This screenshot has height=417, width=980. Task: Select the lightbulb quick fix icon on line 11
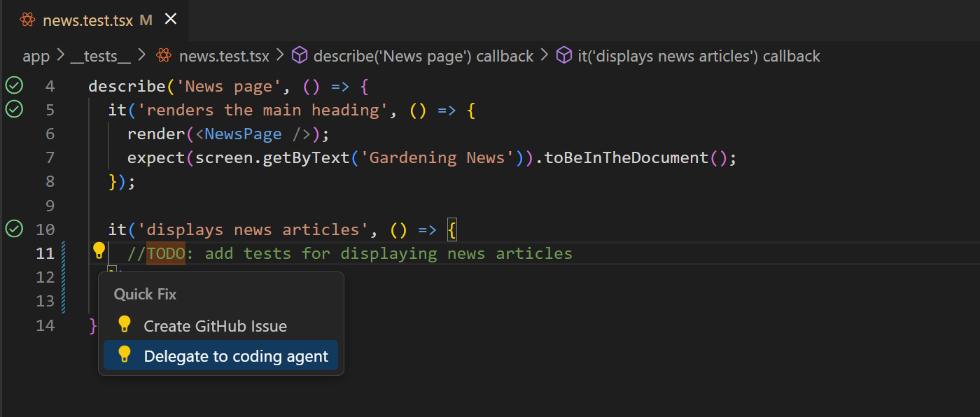(x=99, y=250)
